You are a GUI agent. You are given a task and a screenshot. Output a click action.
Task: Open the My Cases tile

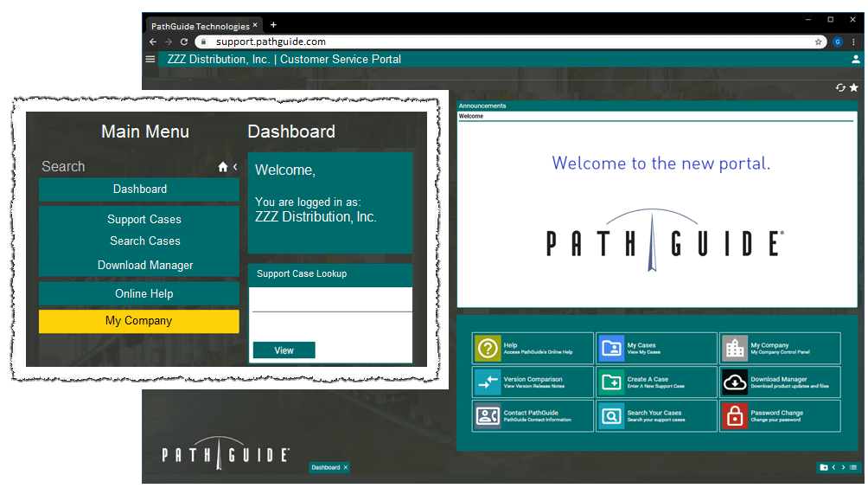point(656,349)
